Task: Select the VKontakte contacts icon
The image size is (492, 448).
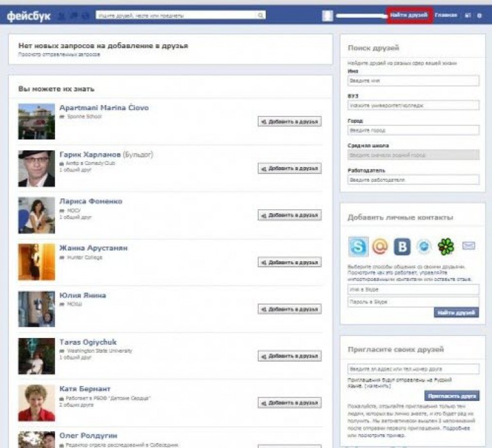Action: point(402,246)
